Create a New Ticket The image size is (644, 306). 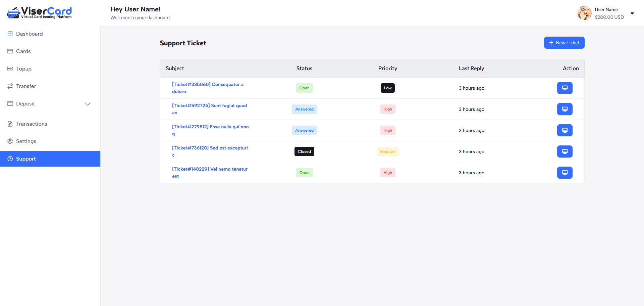[564, 43]
